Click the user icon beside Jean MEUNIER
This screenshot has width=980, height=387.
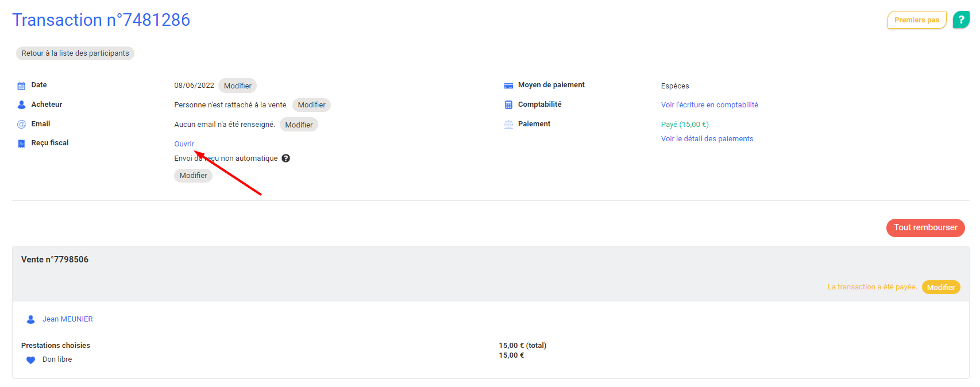31,319
